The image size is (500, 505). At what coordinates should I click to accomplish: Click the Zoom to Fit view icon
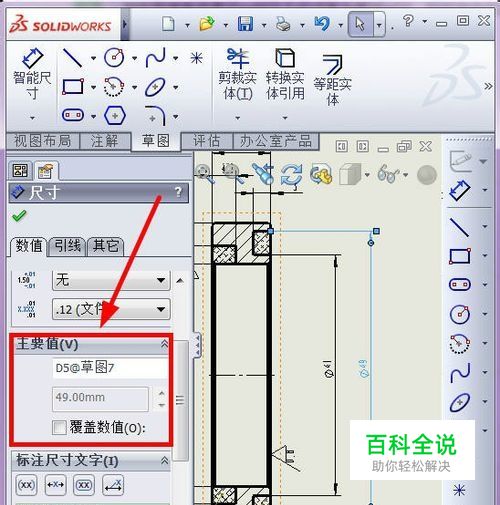204,174
